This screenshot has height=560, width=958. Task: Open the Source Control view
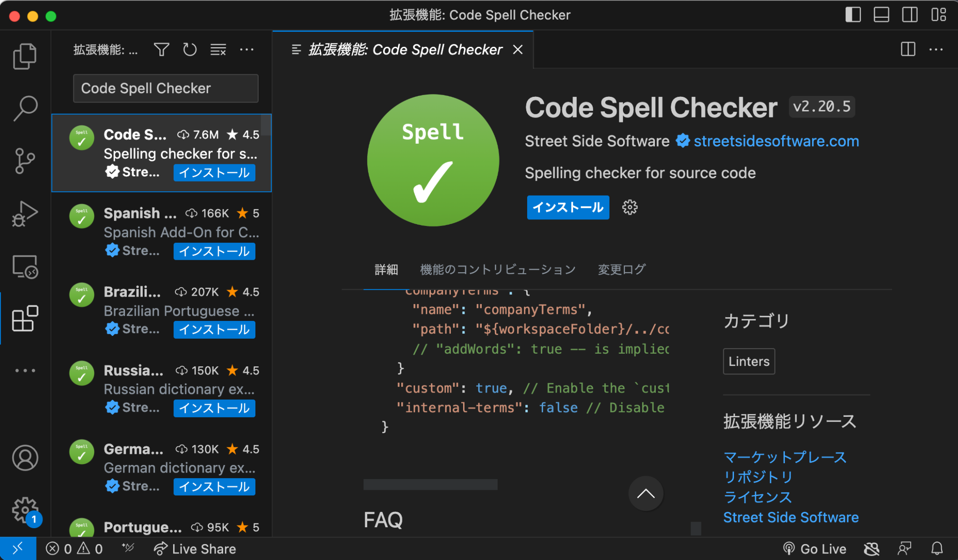[25, 160]
